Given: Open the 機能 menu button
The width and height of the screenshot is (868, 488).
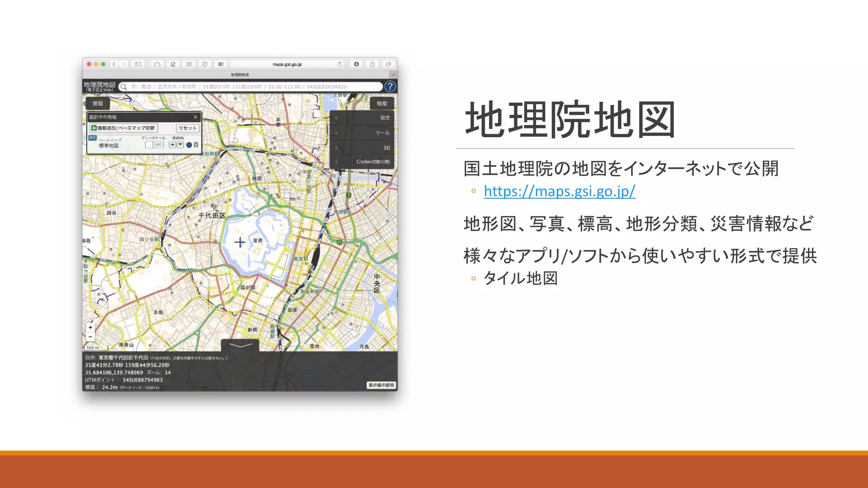Looking at the screenshot, I should point(382,103).
